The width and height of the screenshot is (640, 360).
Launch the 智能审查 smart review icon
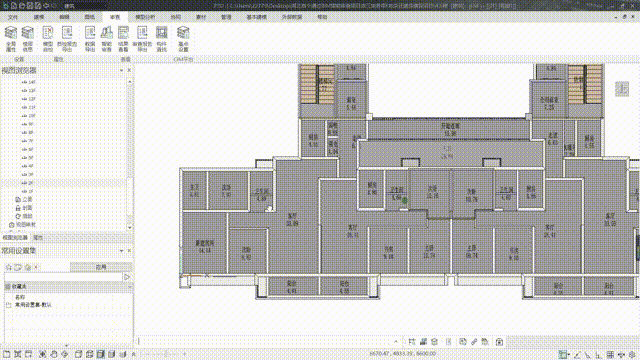click(107, 38)
